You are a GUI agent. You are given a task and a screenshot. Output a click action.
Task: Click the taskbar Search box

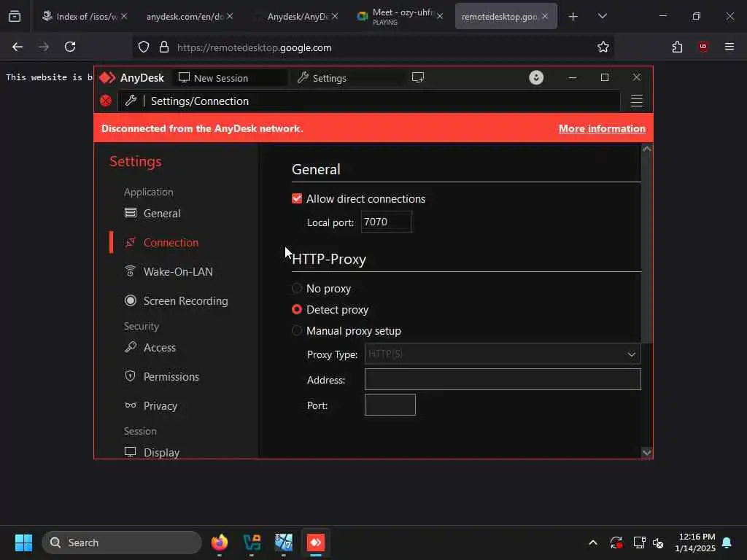[122, 542]
